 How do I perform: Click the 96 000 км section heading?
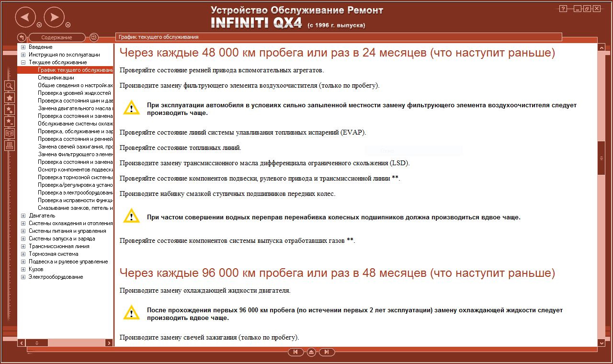[x=337, y=273]
